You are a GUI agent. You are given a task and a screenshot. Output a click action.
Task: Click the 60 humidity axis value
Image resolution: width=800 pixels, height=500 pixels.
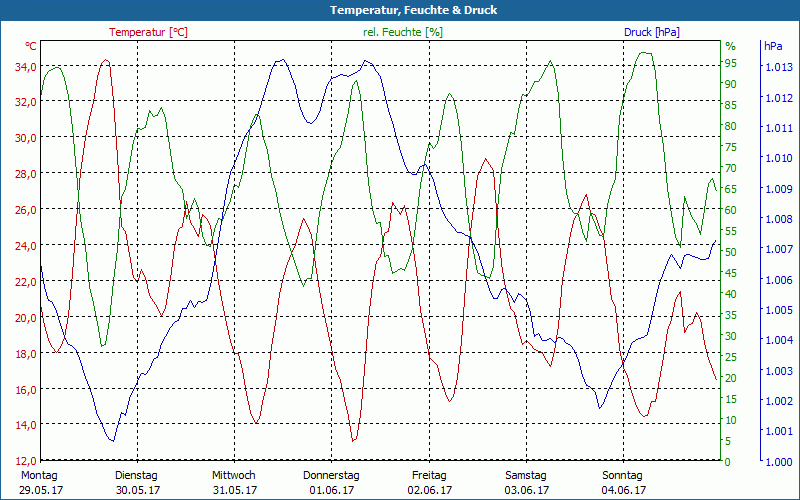[x=731, y=210]
